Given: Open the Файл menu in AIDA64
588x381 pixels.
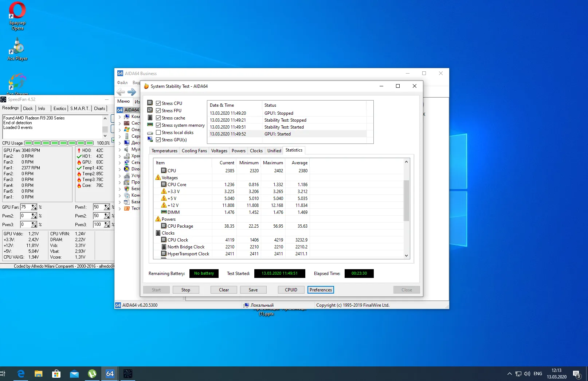Looking at the screenshot, I should coord(122,83).
